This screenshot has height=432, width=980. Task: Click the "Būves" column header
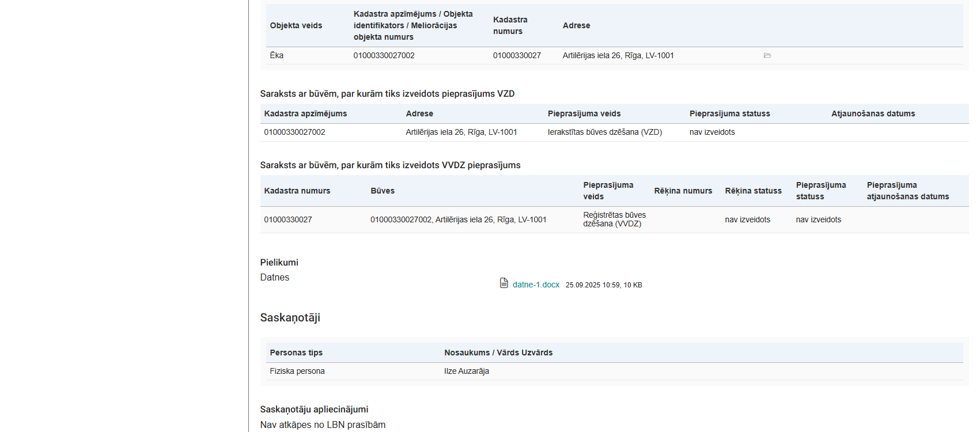click(x=383, y=191)
